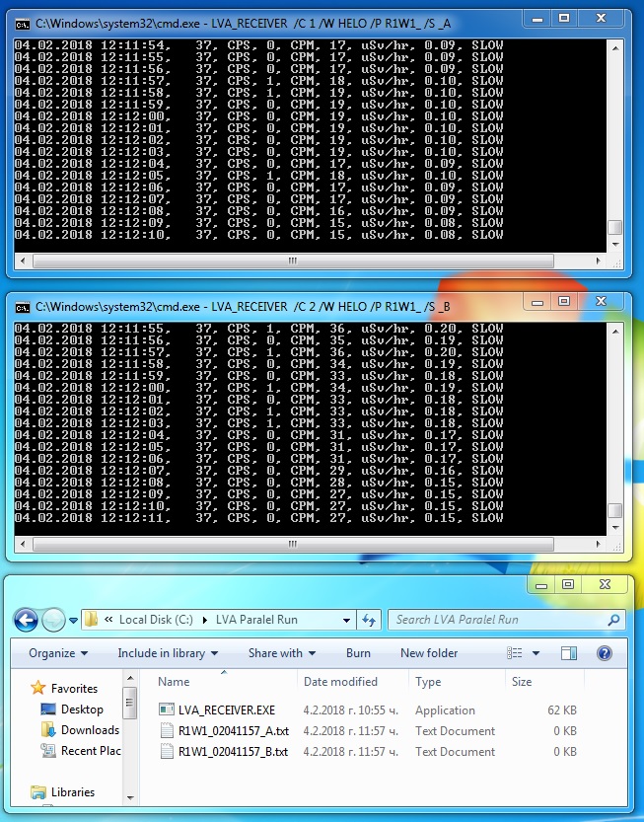Viewport: 644px width, 822px height.
Task: Click in the Search LVA Paralel Run field
Action: pyautogui.click(x=506, y=620)
